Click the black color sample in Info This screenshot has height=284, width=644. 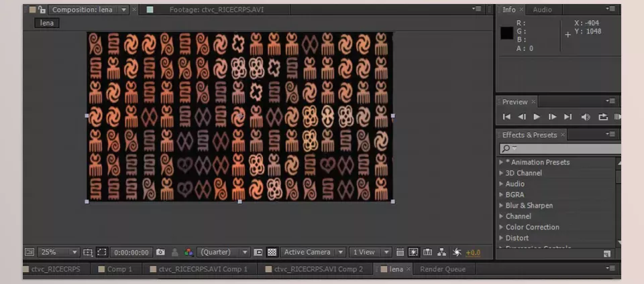[507, 33]
